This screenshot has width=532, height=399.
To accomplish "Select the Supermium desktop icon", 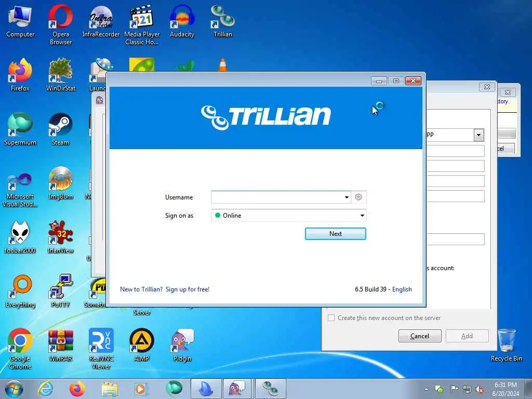I will click(20, 129).
